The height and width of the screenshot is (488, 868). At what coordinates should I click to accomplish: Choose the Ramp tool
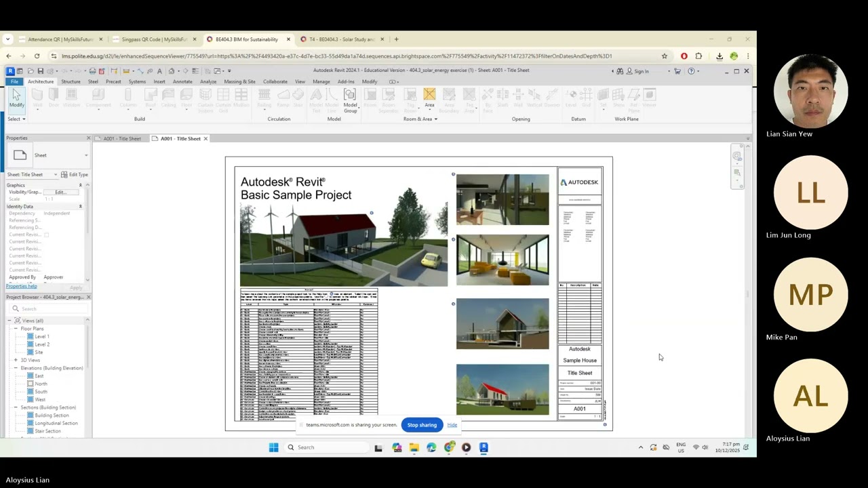pyautogui.click(x=283, y=99)
